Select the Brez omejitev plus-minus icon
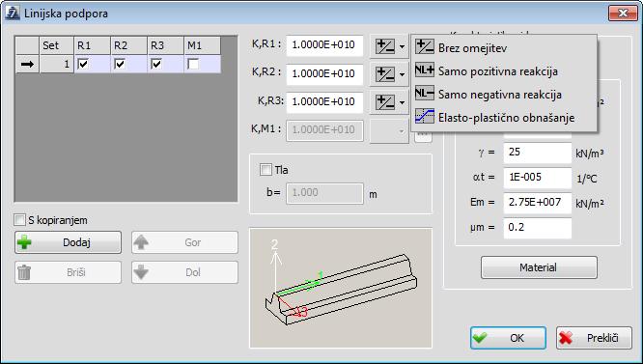 pos(425,47)
